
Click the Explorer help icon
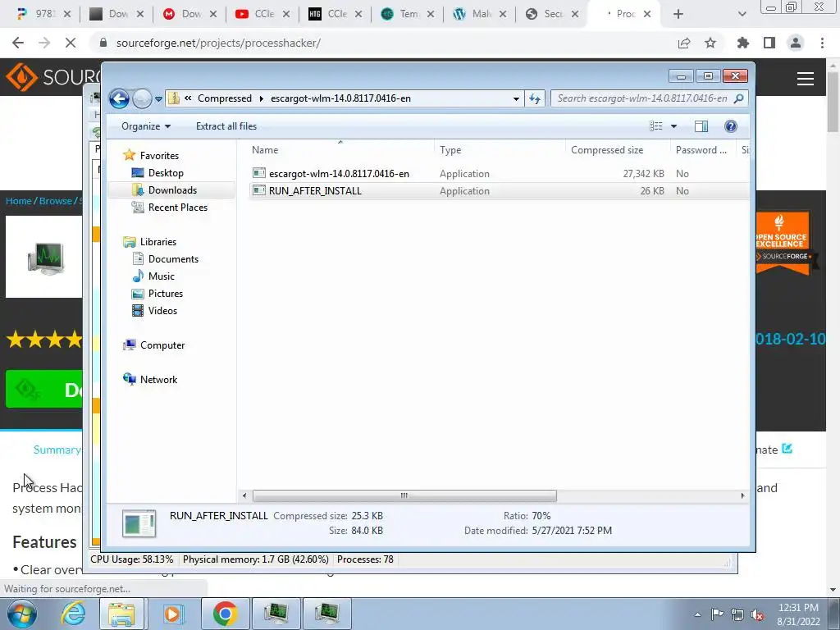click(731, 126)
